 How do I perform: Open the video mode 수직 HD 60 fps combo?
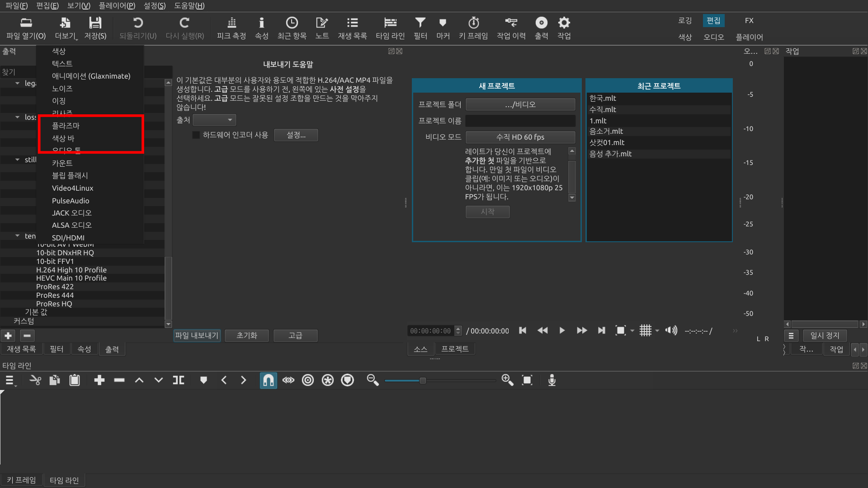click(x=520, y=137)
